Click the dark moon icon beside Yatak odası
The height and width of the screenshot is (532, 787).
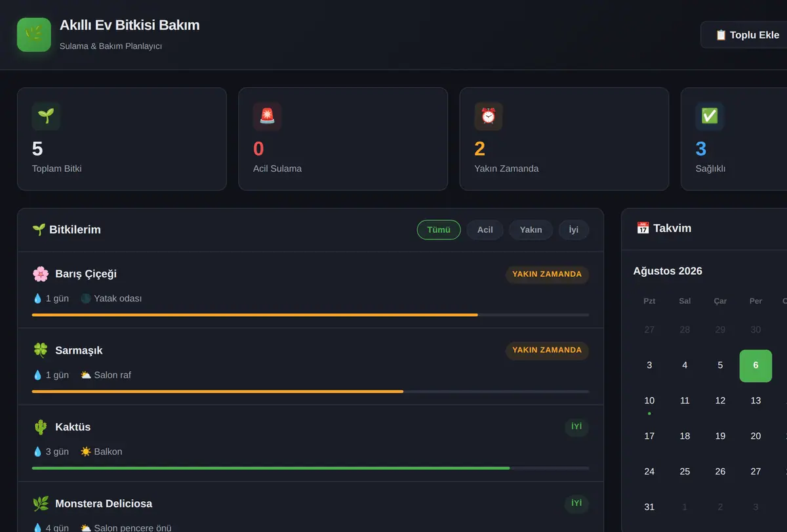tap(86, 298)
